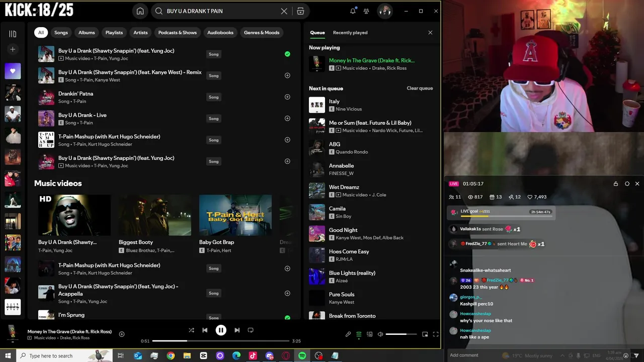Screen dimensions: 644x362
Task: Filter results by Playlists
Action: (x=114, y=33)
